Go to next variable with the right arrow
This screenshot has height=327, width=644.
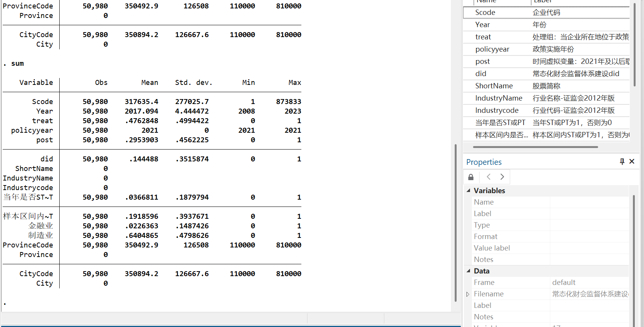502,177
